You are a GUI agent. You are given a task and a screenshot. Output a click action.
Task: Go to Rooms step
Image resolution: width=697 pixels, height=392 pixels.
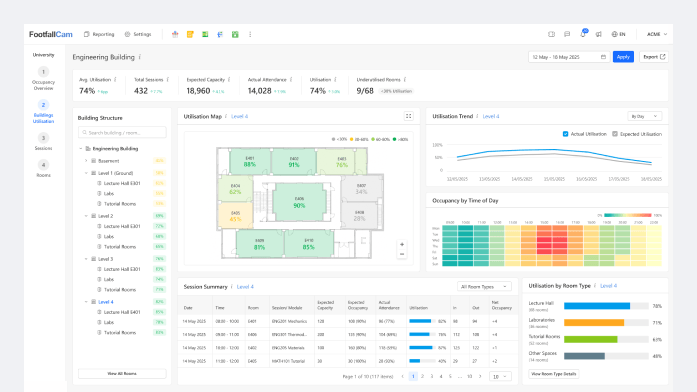(43, 169)
